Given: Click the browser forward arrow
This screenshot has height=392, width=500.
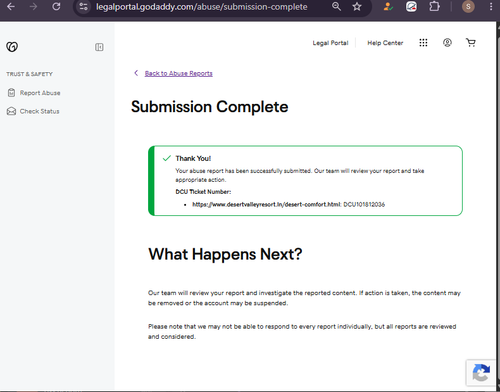Looking at the screenshot, I should [x=33, y=6].
